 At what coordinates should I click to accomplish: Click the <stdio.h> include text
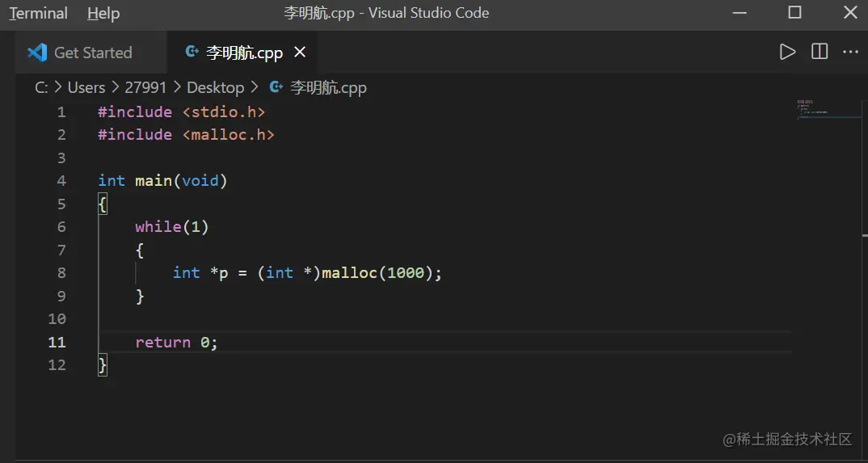coord(224,112)
